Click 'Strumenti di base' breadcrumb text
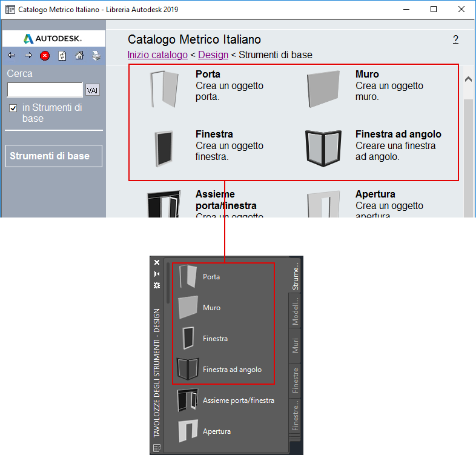The height and width of the screenshot is (455, 476). pyautogui.click(x=276, y=55)
